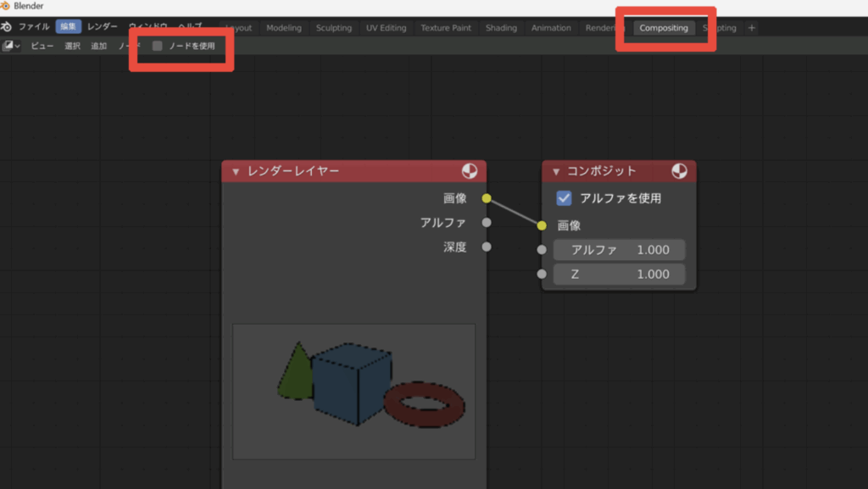Open the editor type selector icon

click(12, 46)
